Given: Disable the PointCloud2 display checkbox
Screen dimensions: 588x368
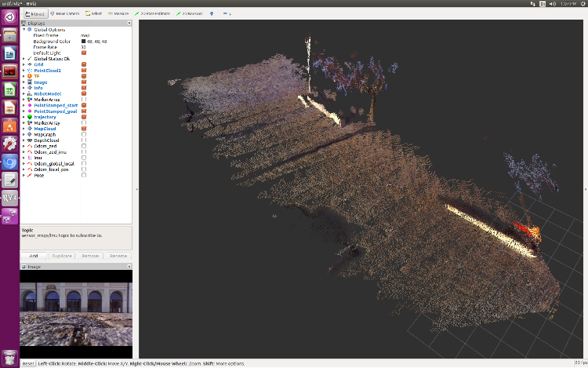Looking at the screenshot, I should click(x=84, y=70).
